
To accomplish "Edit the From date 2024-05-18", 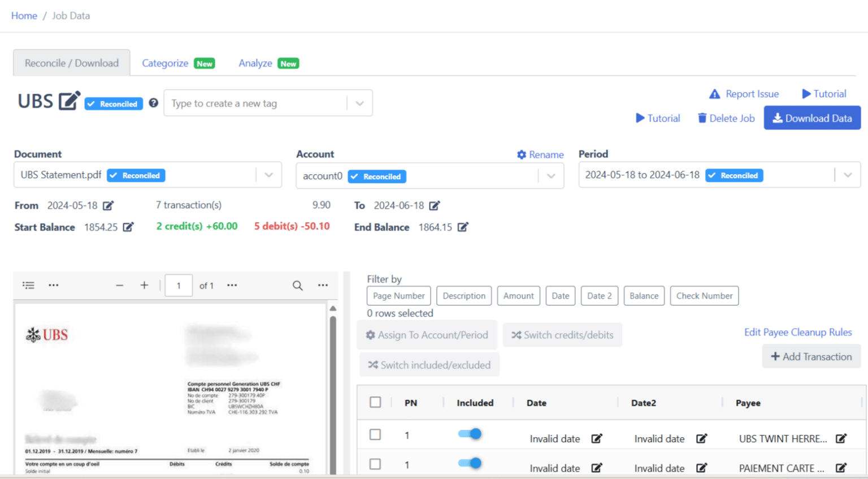I will (109, 206).
